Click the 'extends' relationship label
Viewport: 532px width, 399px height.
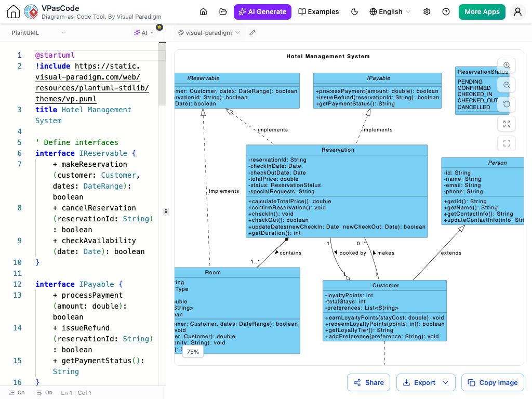[x=451, y=253]
